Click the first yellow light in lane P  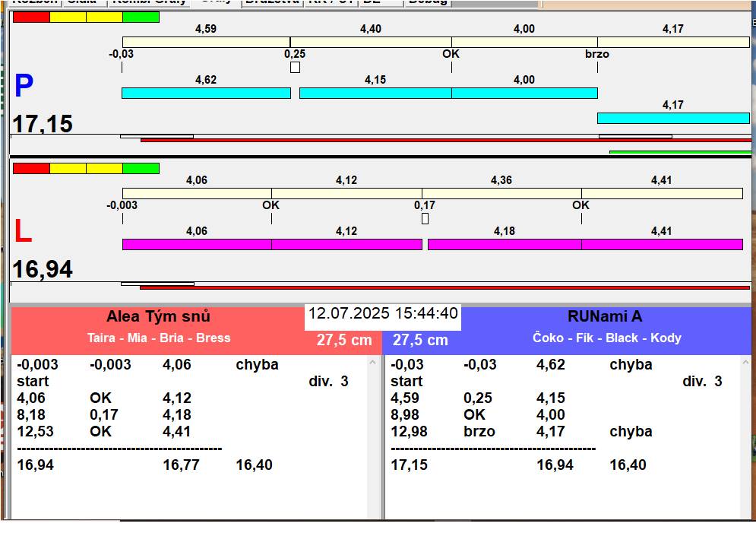pos(68,17)
